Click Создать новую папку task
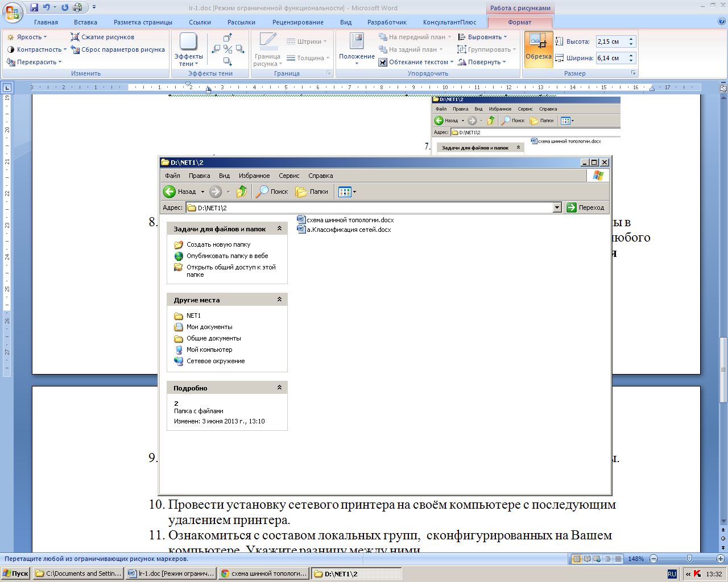The height and width of the screenshot is (582, 728). (x=218, y=244)
